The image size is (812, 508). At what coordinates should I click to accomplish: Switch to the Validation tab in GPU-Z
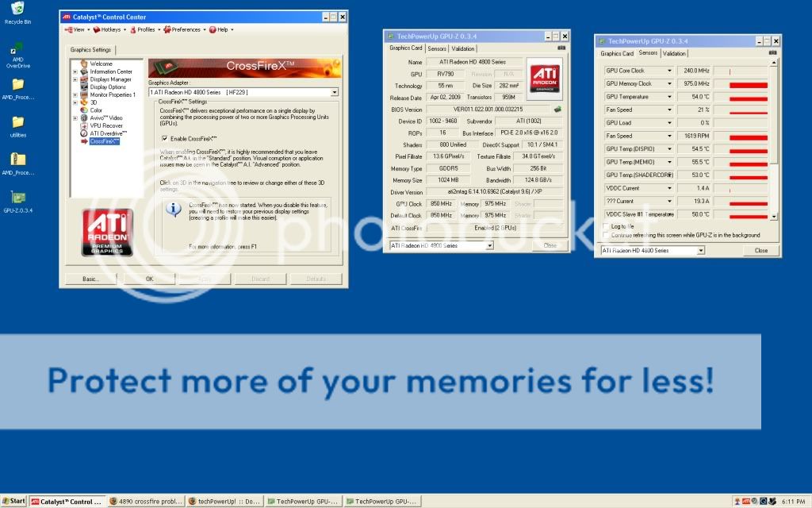tap(463, 48)
